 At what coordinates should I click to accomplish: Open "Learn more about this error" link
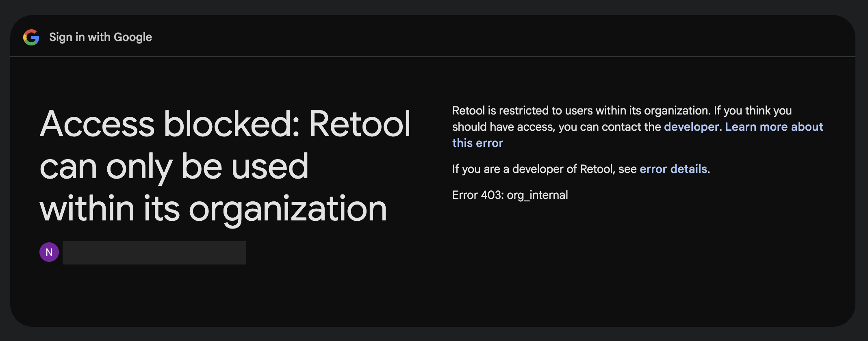[x=774, y=127]
